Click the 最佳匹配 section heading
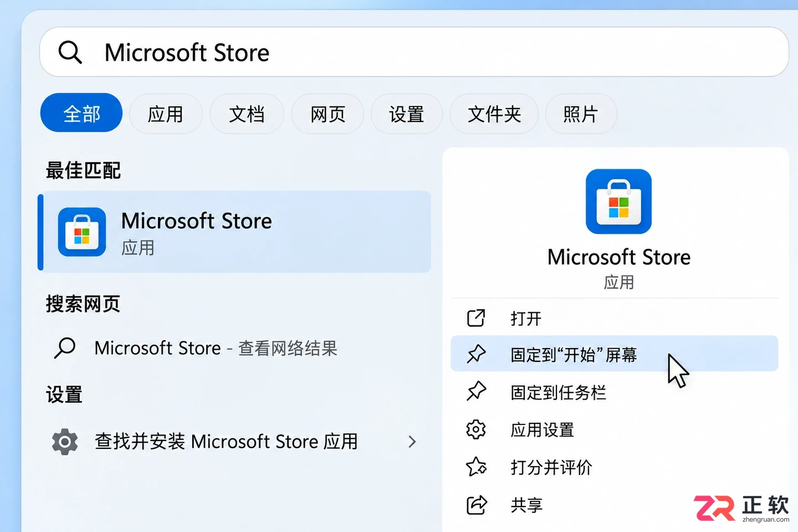 [x=83, y=170]
